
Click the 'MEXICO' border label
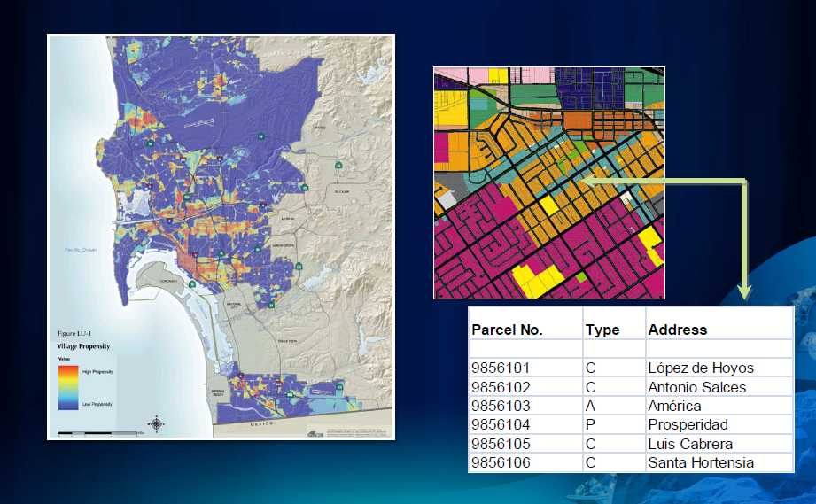261,424
